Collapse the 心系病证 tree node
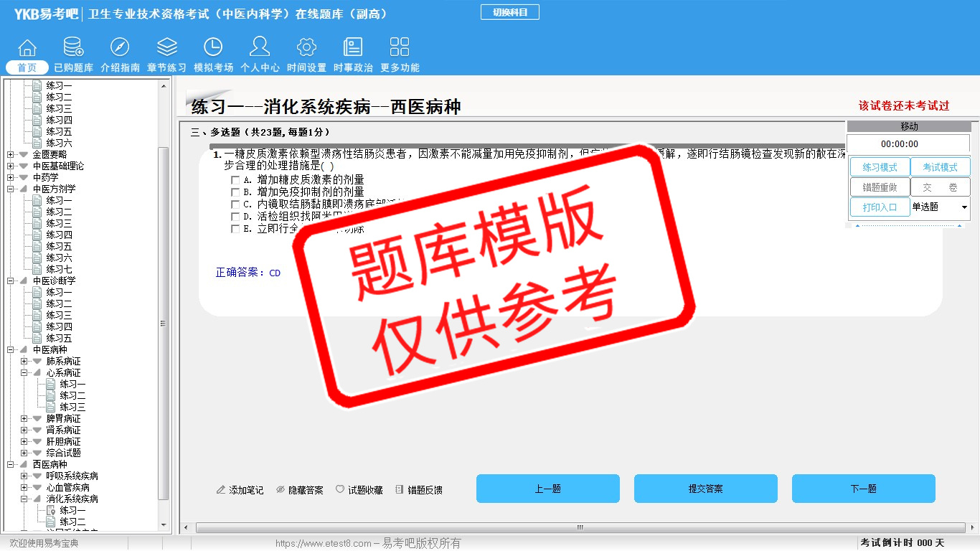The height and width of the screenshot is (551, 980). pos(24,372)
